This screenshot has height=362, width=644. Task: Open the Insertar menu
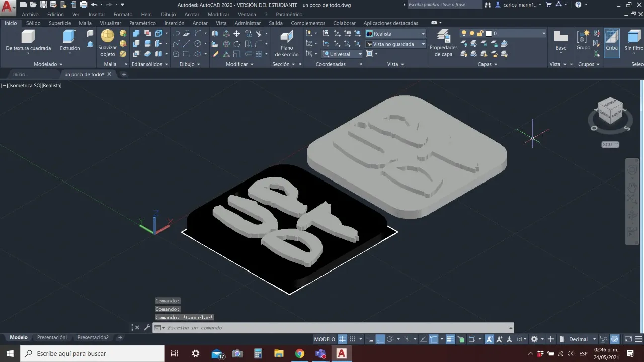(97, 15)
